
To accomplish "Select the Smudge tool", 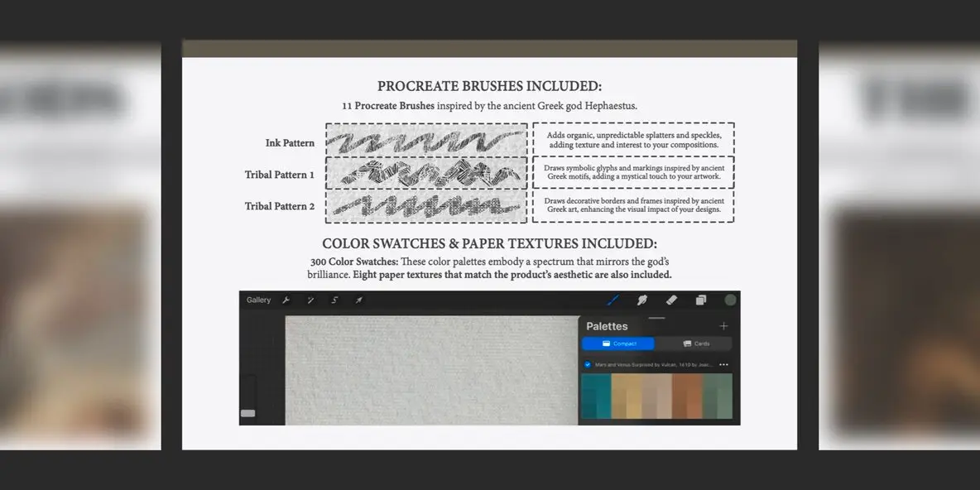I will [x=641, y=300].
